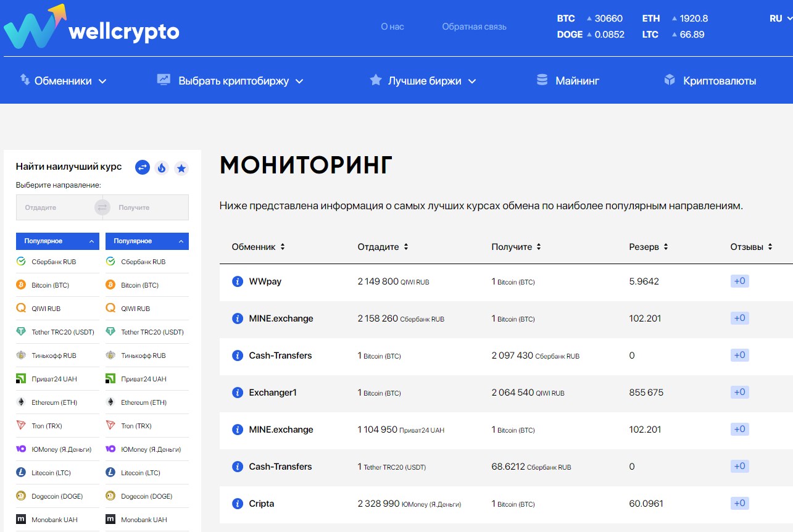This screenshot has height=532, width=793.
Task: Sort table by Обменник column
Action: point(258,247)
